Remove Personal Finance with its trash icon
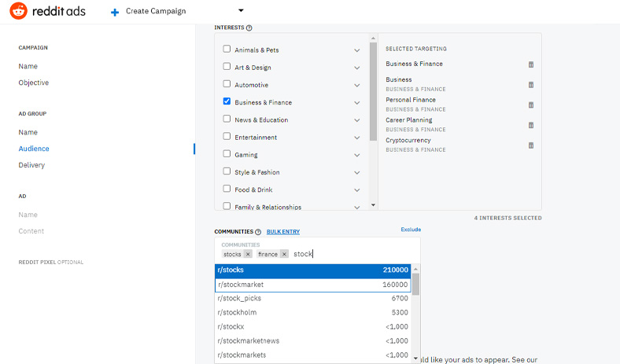Viewport: 620px width, 364px height. click(531, 105)
